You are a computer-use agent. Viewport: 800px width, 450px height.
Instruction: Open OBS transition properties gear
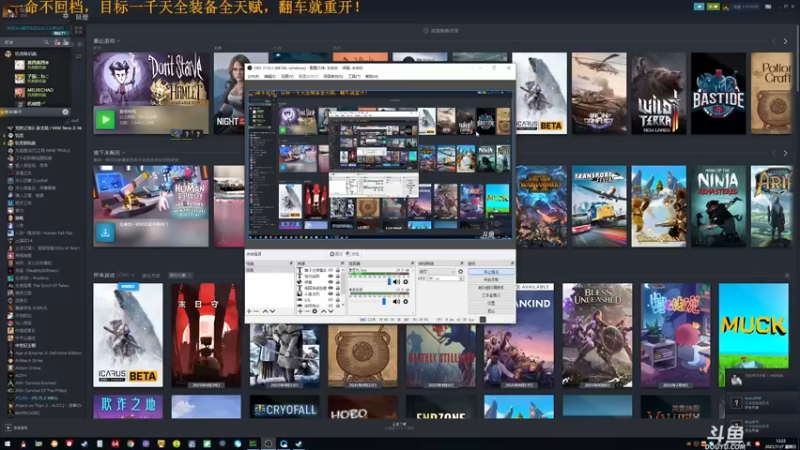tap(460, 271)
